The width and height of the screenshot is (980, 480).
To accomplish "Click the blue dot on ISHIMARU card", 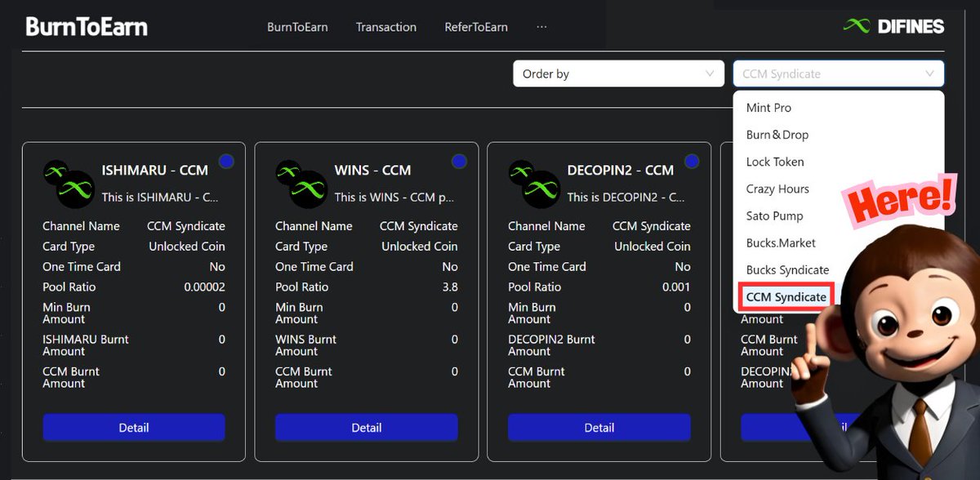I will click(x=226, y=162).
